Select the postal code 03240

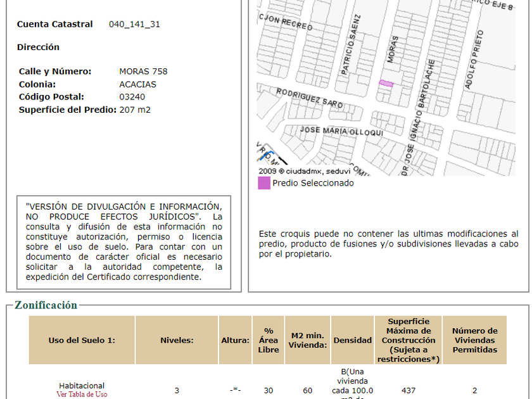(x=132, y=97)
